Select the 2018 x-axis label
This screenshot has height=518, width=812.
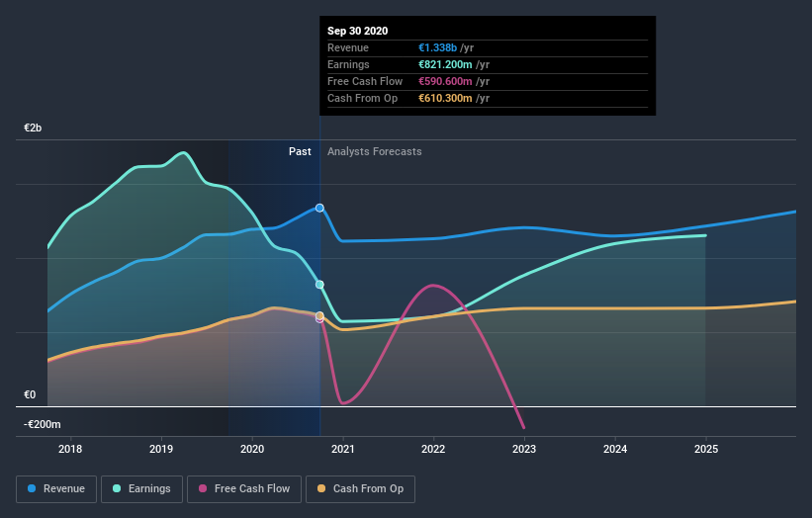[70, 449]
